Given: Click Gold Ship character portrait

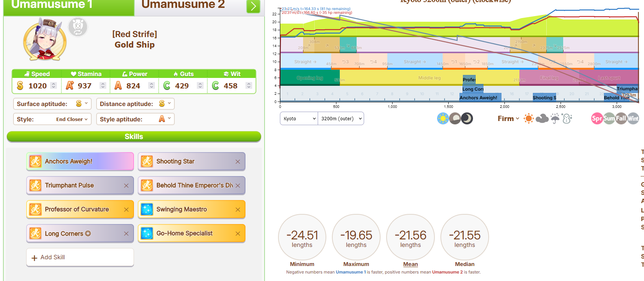Looking at the screenshot, I should [45, 39].
